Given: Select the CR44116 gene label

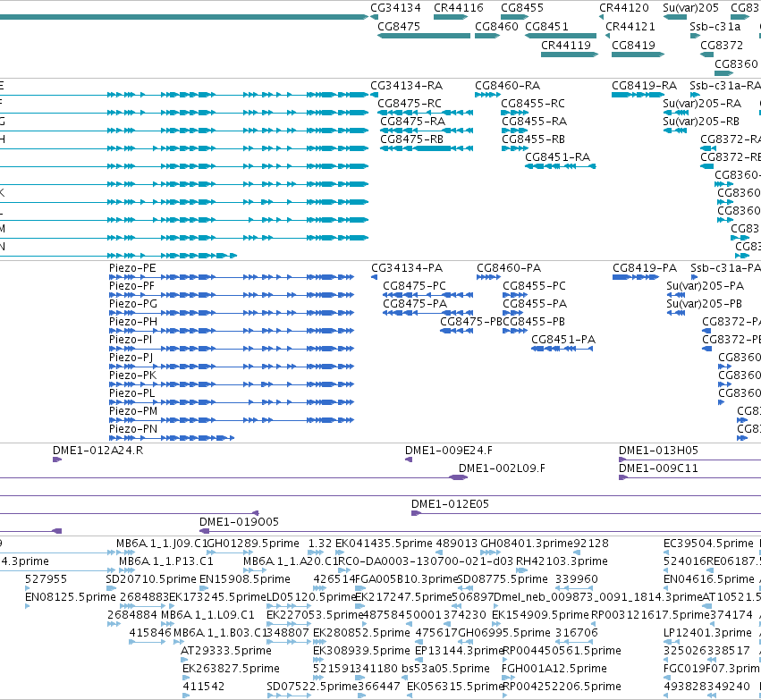Looking at the screenshot, I should click(458, 8).
